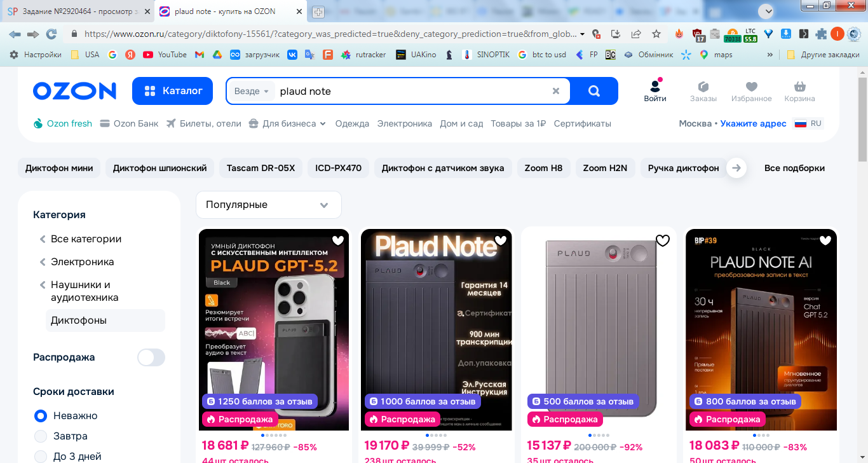The image size is (868, 463).
Task: Open Дом и сад section
Action: pos(462,123)
